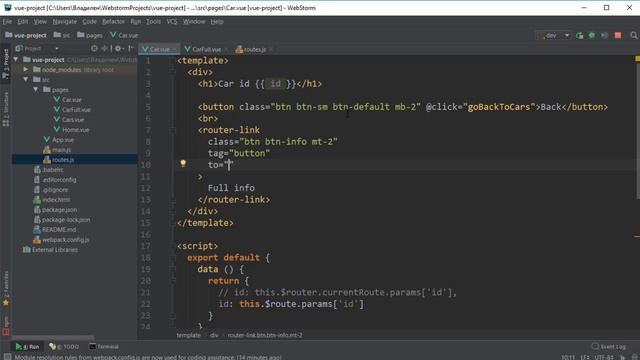Click the UTF-8 encoding status bar entry
640x360 pixels.
(604, 357)
